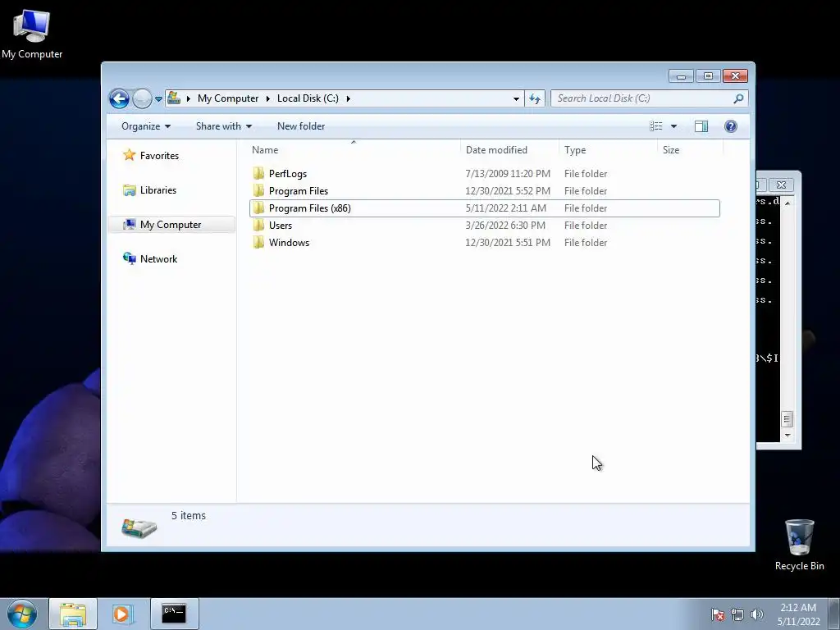Select the Program Files (x86) name
The image size is (840, 630).
click(309, 208)
